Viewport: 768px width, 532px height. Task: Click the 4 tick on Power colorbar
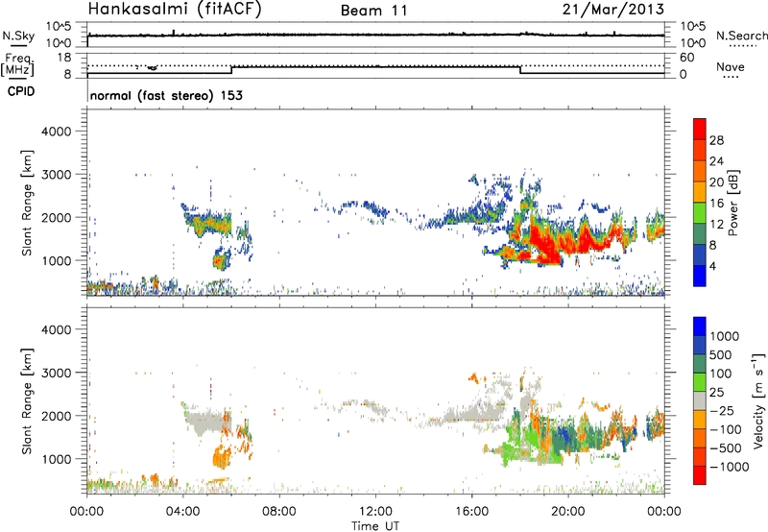(x=712, y=266)
